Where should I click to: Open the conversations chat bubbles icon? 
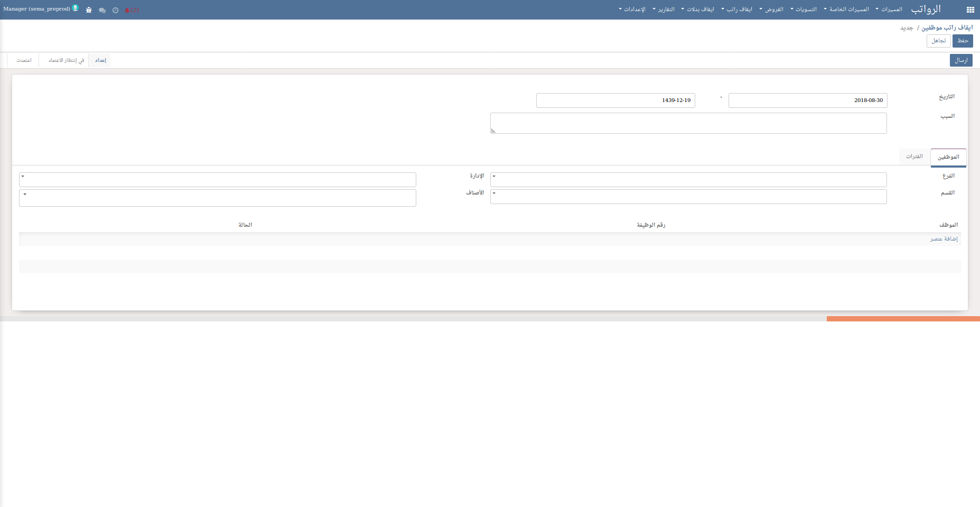tap(102, 10)
